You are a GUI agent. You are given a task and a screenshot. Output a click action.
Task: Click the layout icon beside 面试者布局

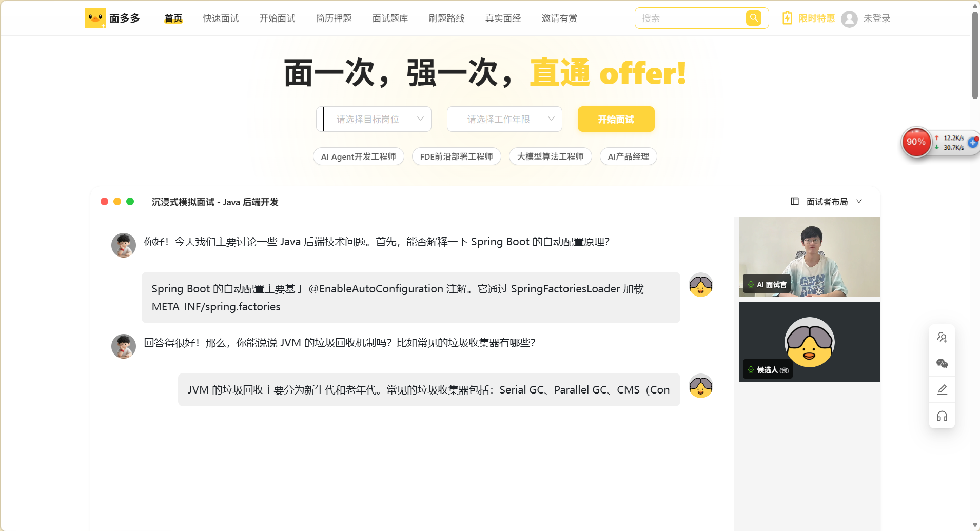[x=795, y=201]
